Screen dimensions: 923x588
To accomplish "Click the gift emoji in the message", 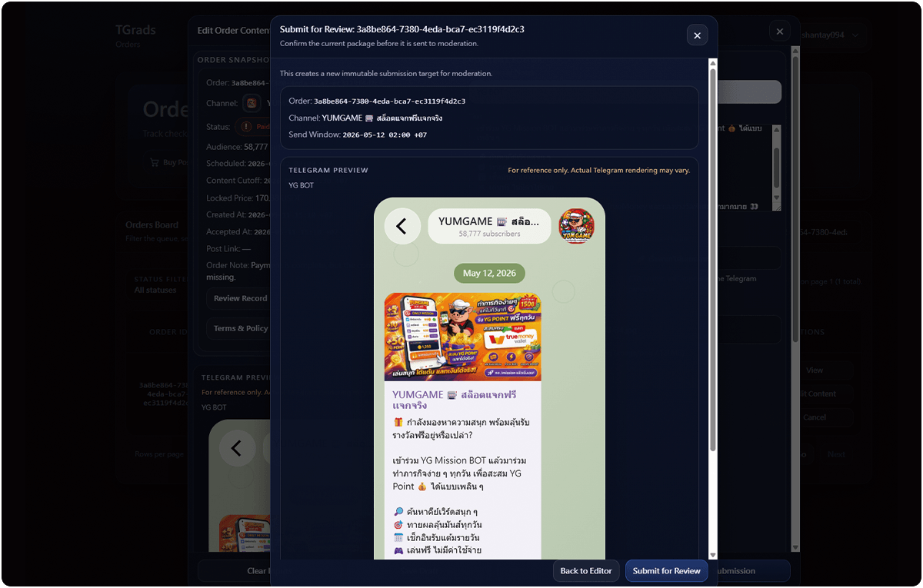I will tap(398, 422).
